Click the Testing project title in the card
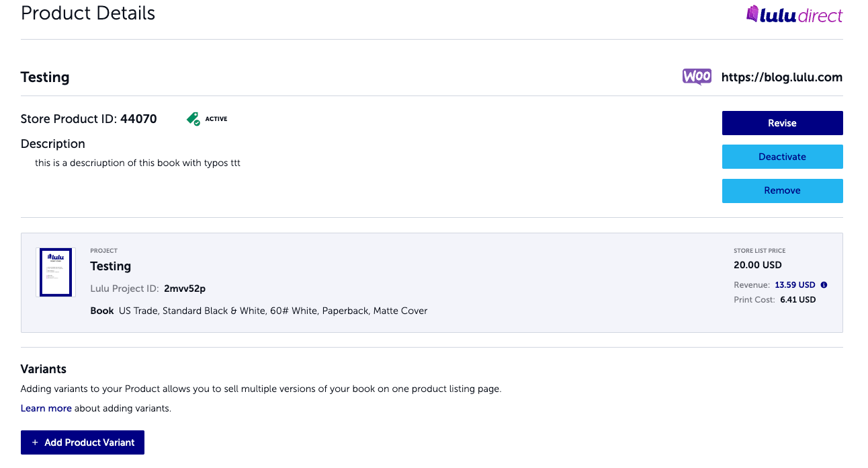 click(110, 266)
